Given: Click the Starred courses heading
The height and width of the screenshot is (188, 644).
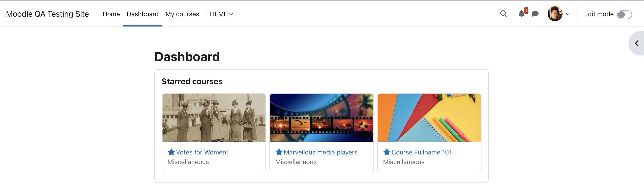Looking at the screenshot, I should (192, 81).
